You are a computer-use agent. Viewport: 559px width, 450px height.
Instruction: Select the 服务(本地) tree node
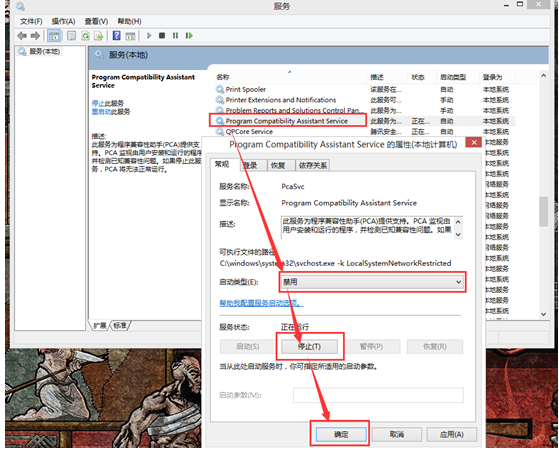pos(40,51)
